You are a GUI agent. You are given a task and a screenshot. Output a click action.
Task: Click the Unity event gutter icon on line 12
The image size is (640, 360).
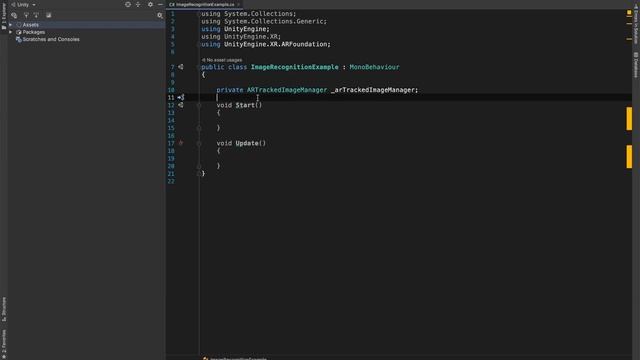coord(181,105)
